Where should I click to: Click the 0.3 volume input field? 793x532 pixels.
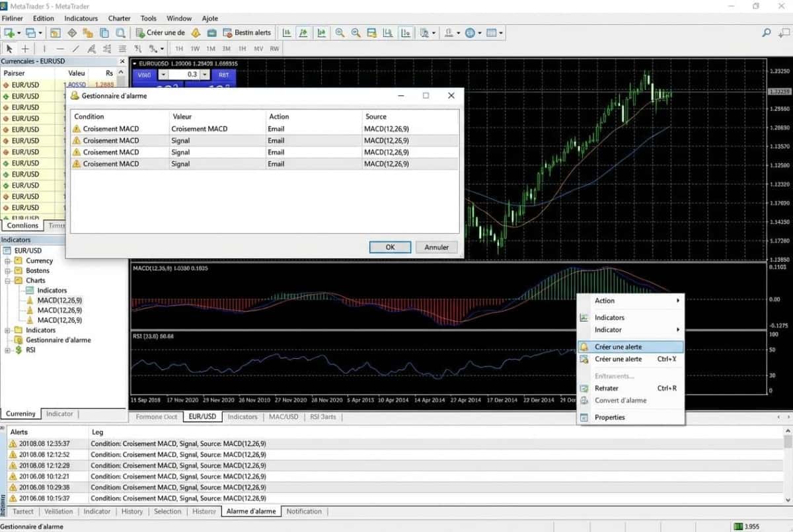coord(184,75)
